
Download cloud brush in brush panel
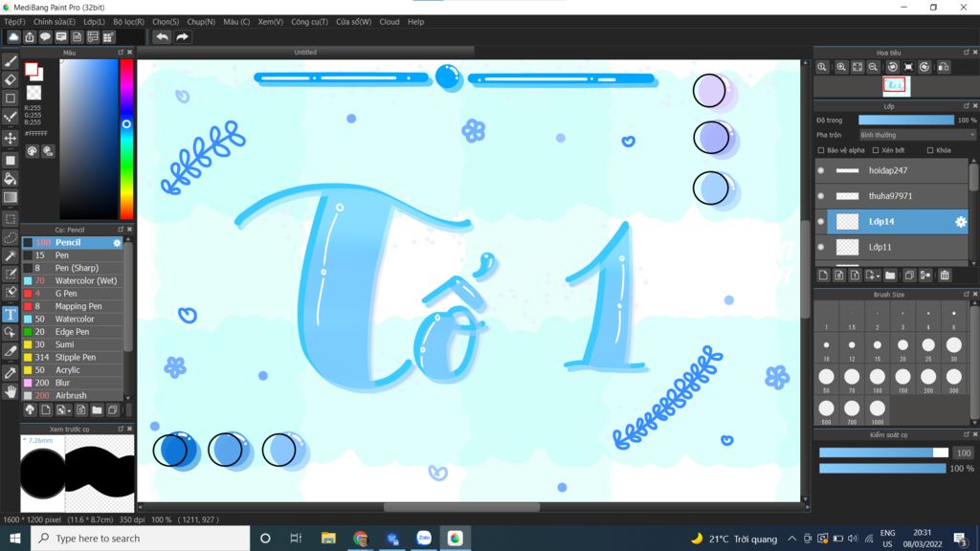[30, 409]
